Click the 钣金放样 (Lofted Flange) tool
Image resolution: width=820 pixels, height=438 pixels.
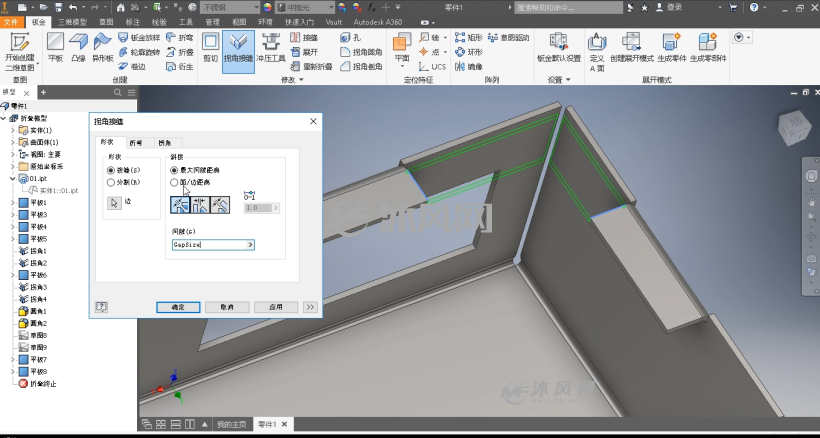(139, 38)
